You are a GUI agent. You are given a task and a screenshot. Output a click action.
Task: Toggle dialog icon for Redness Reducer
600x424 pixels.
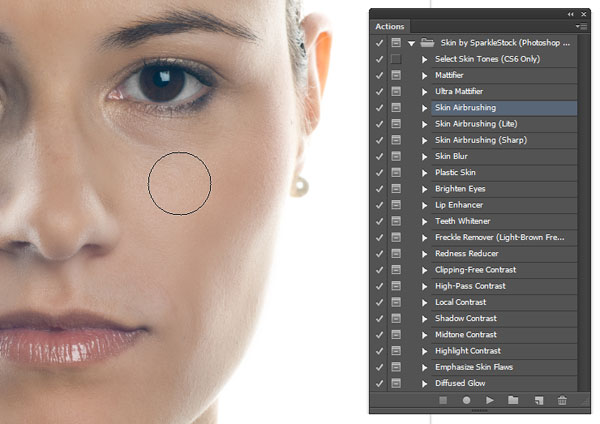click(x=396, y=253)
